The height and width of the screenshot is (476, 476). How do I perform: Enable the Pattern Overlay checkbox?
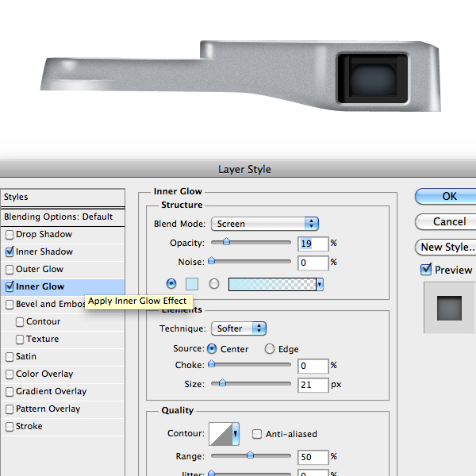pyautogui.click(x=10, y=409)
